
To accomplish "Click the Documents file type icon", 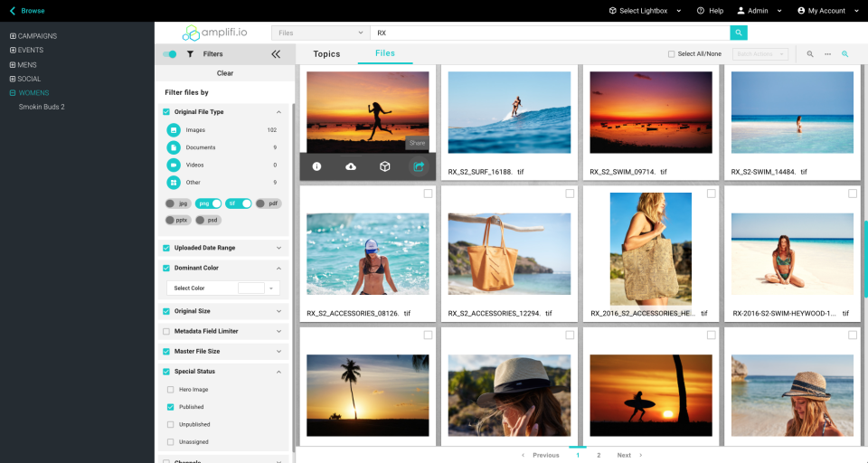I will (x=174, y=147).
